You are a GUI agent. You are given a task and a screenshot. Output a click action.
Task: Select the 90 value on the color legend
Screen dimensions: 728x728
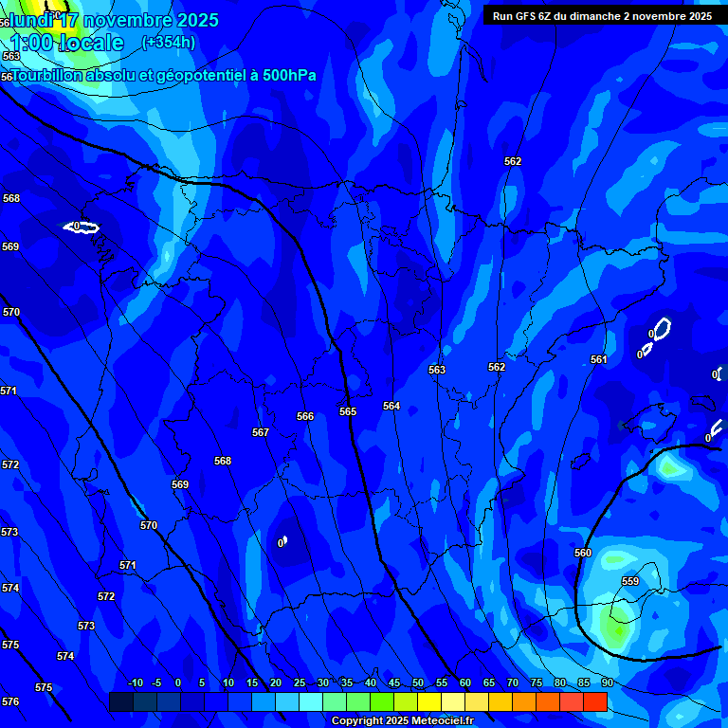[x=607, y=682]
